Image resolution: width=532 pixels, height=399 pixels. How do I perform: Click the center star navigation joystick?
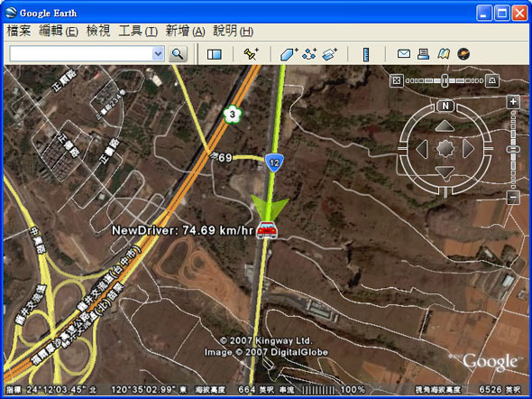coord(445,148)
